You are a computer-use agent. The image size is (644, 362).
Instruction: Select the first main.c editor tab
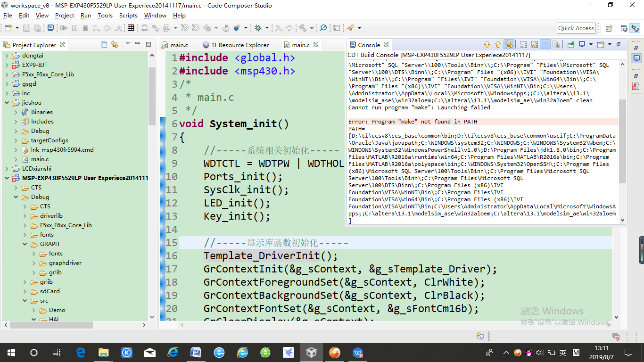(175, 45)
